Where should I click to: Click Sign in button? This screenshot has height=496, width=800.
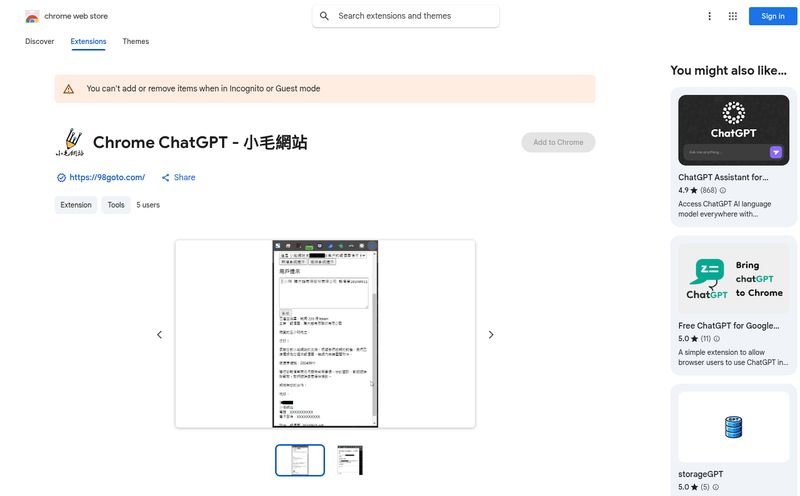772,16
